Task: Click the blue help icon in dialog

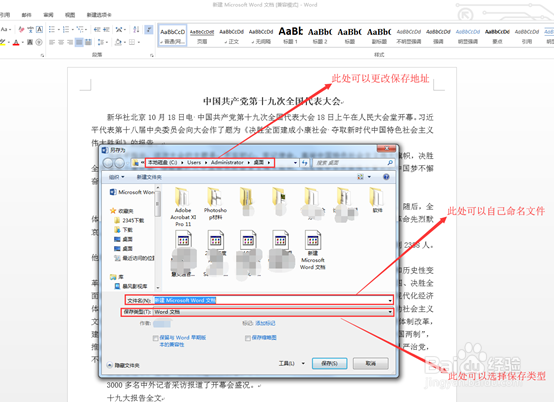Action: point(386,177)
